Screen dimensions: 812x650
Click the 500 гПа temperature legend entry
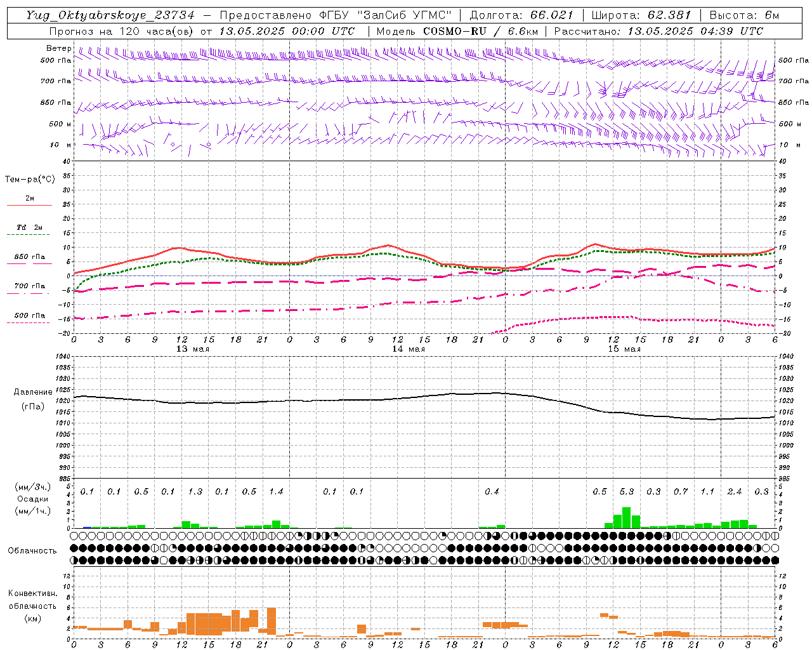pos(30,315)
